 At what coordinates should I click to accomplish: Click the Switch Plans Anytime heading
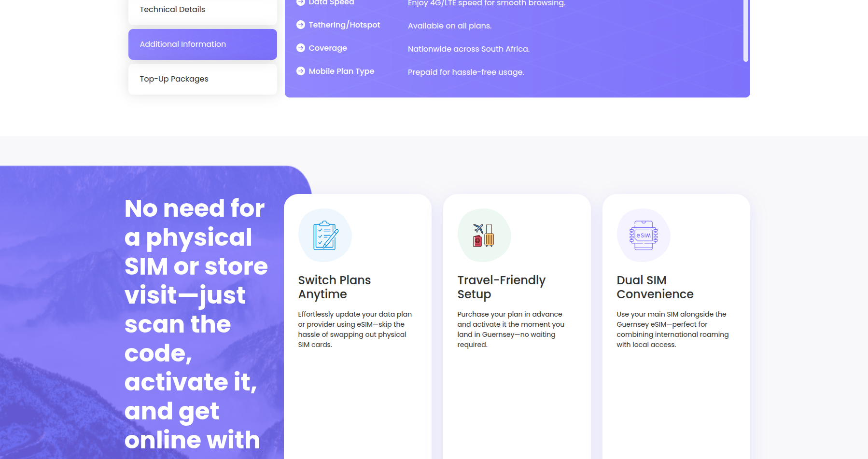click(x=334, y=287)
